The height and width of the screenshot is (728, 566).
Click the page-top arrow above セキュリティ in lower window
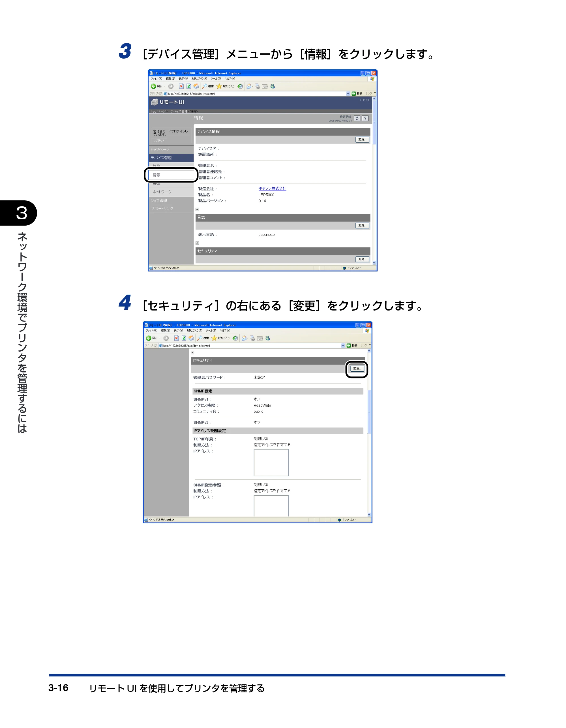(x=192, y=353)
